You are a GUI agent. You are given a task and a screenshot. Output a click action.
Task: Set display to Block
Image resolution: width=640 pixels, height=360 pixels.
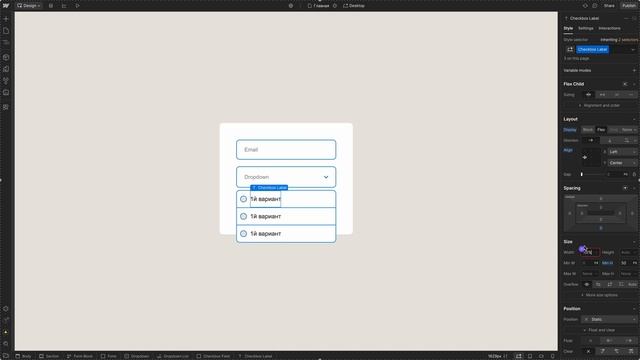588,130
